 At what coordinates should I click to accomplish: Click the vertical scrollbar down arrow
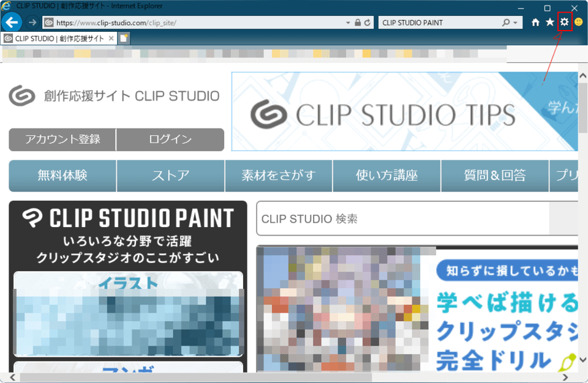[582, 360]
